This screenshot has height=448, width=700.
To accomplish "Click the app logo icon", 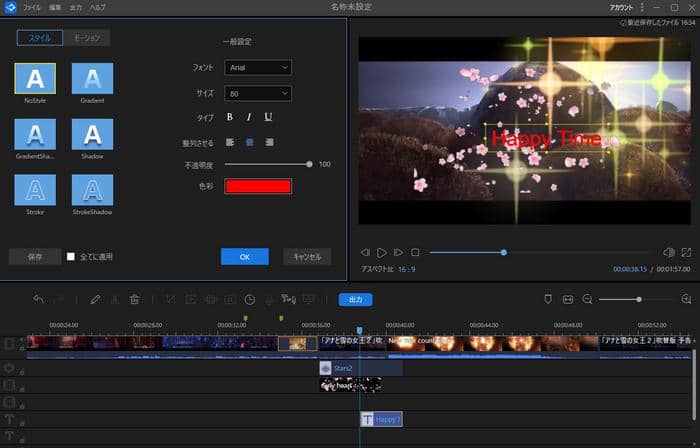I will click(x=10, y=8).
